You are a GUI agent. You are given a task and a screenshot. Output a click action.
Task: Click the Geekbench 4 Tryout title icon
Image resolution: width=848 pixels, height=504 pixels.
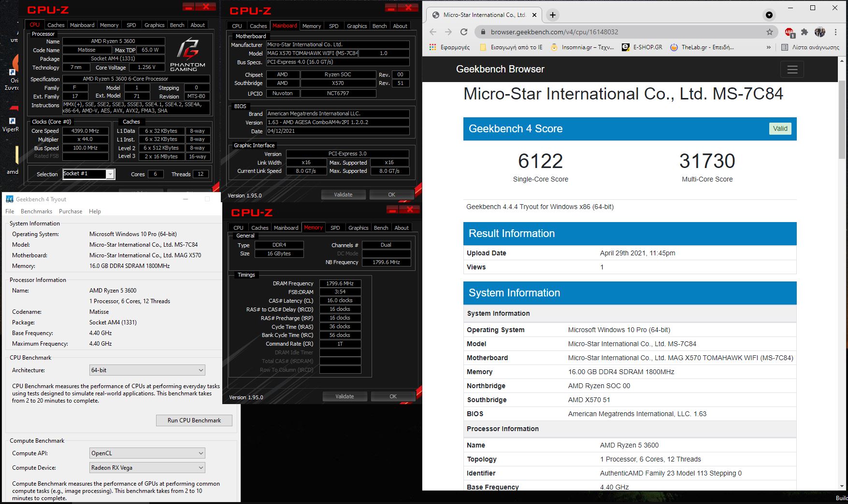tap(9, 199)
